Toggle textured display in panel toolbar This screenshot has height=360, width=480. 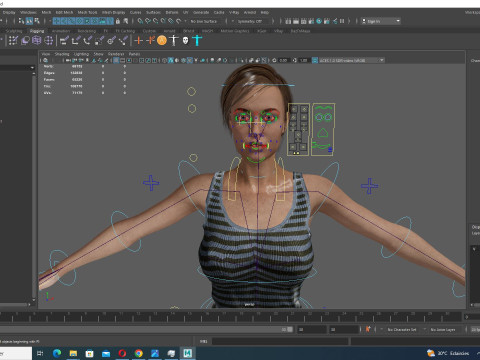[190, 60]
